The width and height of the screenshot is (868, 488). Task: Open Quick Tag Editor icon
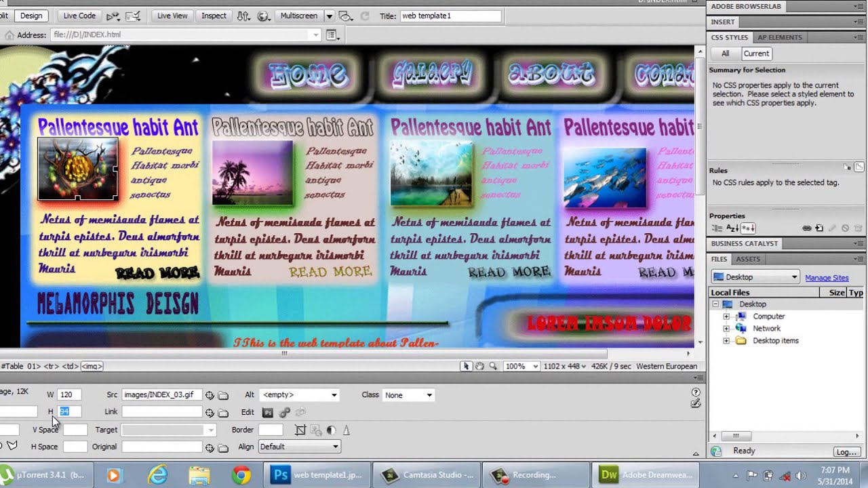[696, 403]
